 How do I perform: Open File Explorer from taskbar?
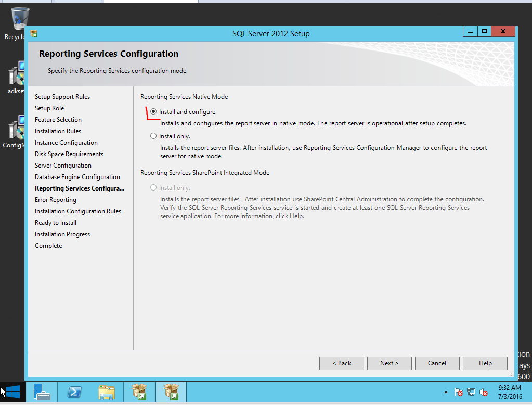pyautogui.click(x=107, y=392)
